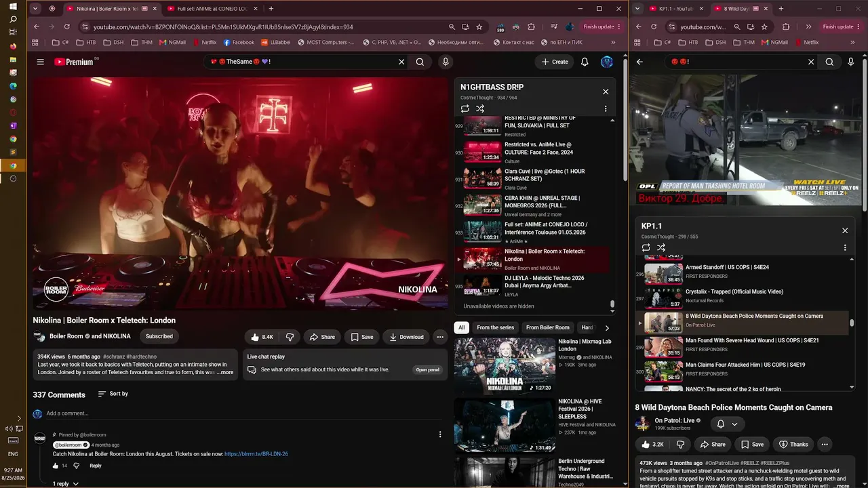868x488 pixels.
Task: Like the Nikolina Boiler Room video
Action: tap(262, 337)
